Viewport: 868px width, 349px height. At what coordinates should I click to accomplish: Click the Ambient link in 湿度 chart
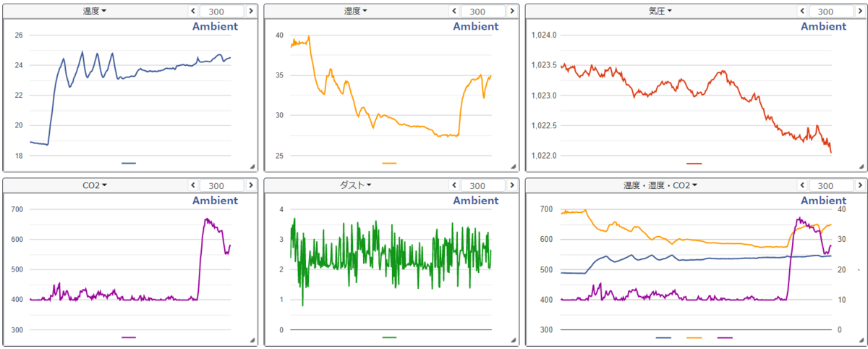[476, 26]
